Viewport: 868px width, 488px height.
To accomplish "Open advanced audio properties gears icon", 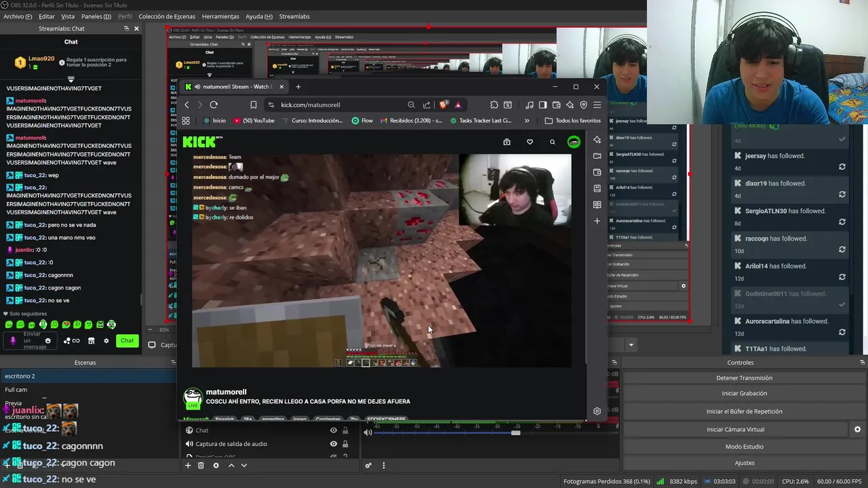I will click(368, 466).
